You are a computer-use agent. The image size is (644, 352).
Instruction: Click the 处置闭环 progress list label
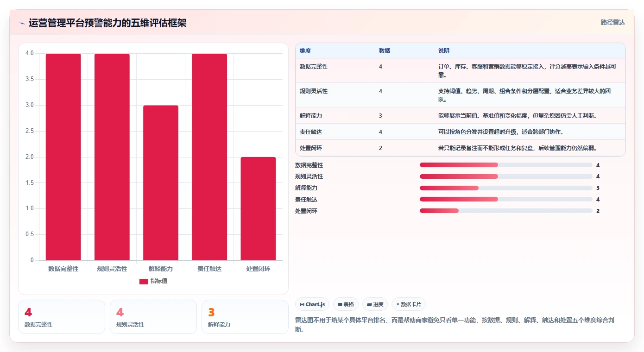tap(306, 211)
